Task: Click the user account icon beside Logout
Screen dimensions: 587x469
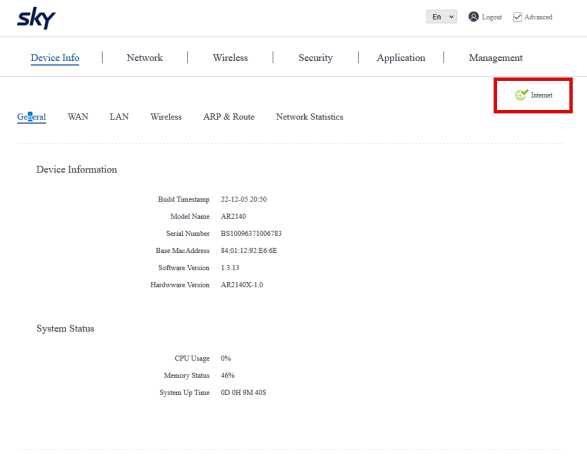Action: click(473, 17)
